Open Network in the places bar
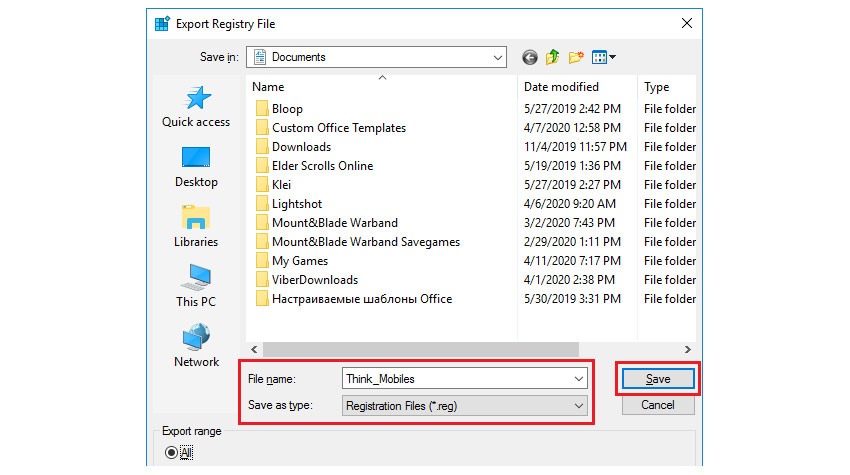The image size is (850, 475). pos(196,346)
